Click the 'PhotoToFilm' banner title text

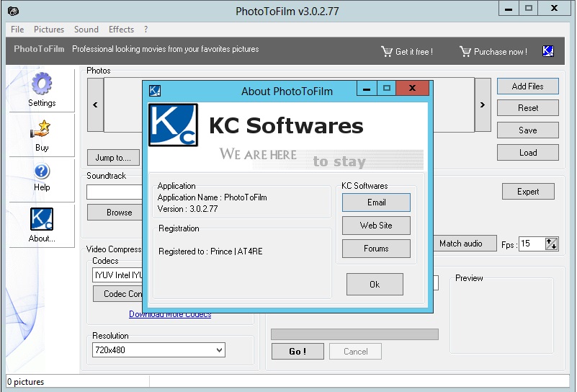[x=39, y=49]
